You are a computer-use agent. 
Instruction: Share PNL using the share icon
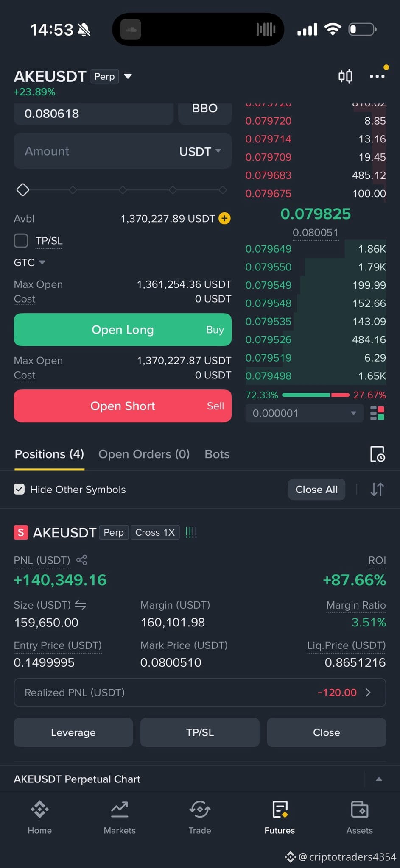81,560
